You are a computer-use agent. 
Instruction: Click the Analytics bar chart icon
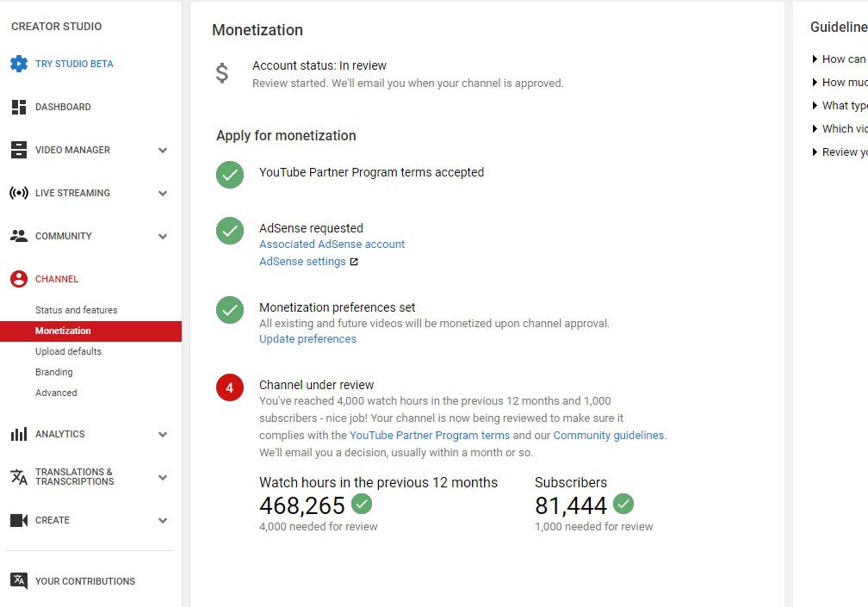19,434
